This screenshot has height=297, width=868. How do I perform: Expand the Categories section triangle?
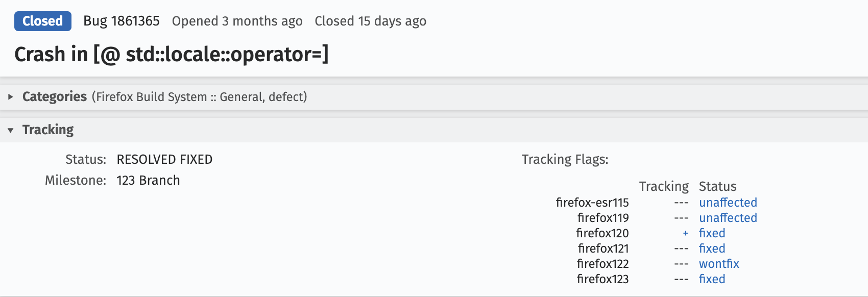point(11,97)
